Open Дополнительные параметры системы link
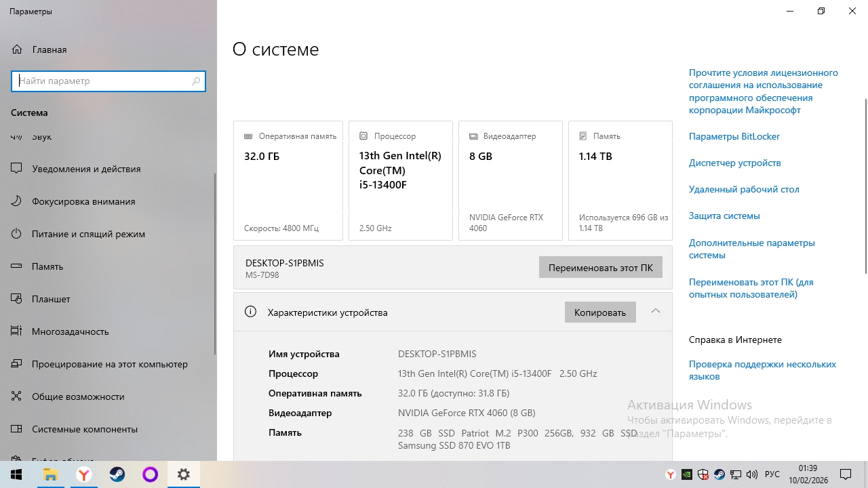 tap(752, 249)
